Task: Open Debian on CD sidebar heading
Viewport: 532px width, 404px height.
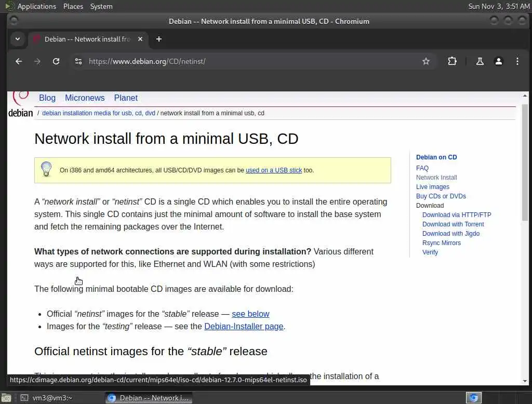Action: pyautogui.click(x=436, y=157)
